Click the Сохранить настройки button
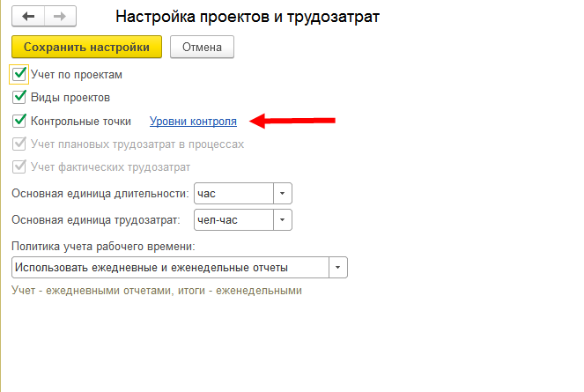The image size is (584, 392). tap(87, 47)
